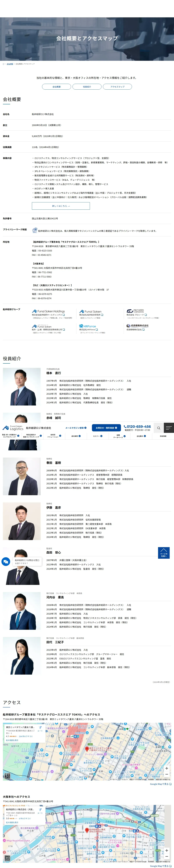Open Google Mapで見る link below Osaka map

(x=161, y=866)
